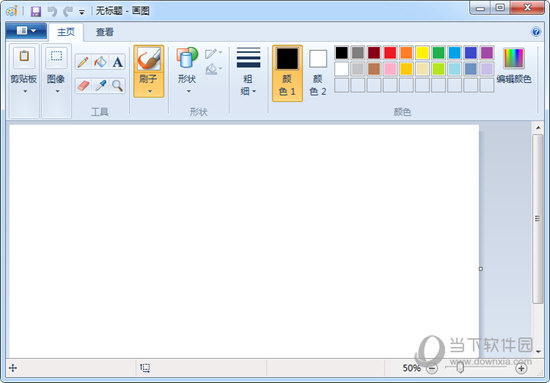Expand the Shapes (形状) dropdown arrow
The width and height of the screenshot is (550, 383).
(x=188, y=92)
